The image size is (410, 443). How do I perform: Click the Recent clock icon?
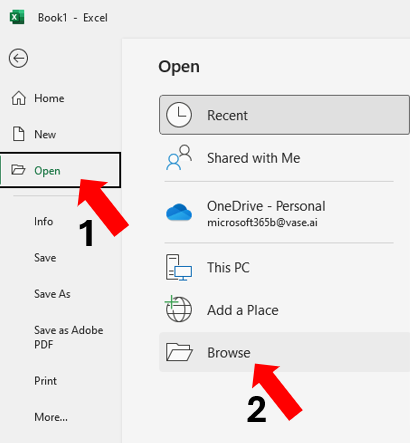(179, 115)
